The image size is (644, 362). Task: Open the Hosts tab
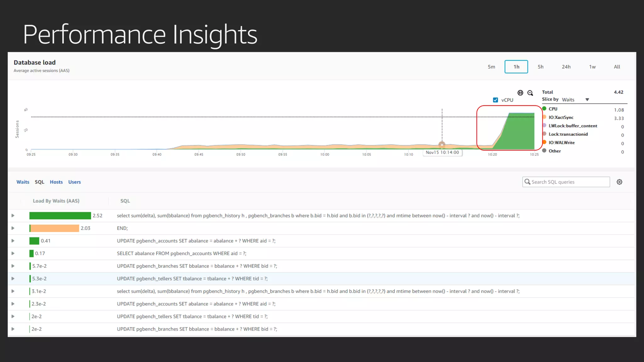(x=56, y=182)
